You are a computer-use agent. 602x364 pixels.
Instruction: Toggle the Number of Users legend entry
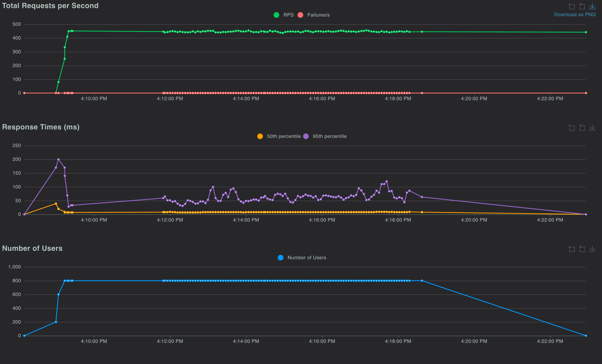click(302, 258)
